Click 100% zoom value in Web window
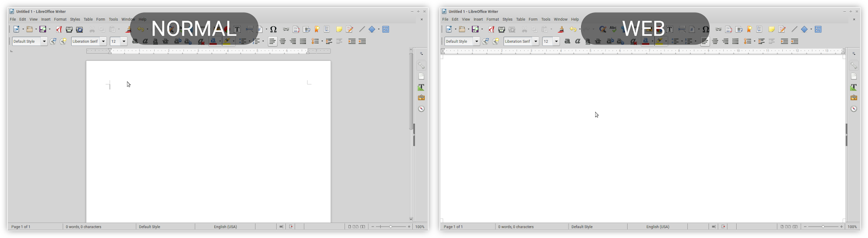The width and height of the screenshot is (868, 238). [x=852, y=227]
